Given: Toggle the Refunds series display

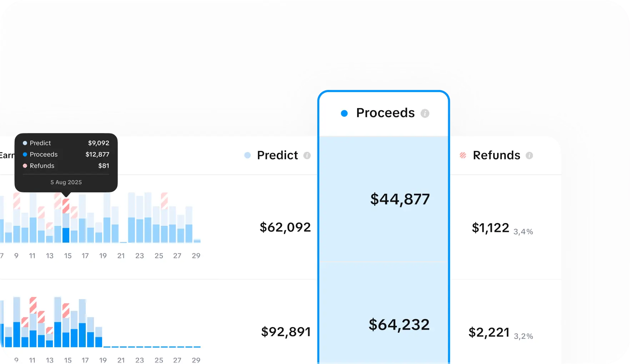Looking at the screenshot, I should [496, 155].
